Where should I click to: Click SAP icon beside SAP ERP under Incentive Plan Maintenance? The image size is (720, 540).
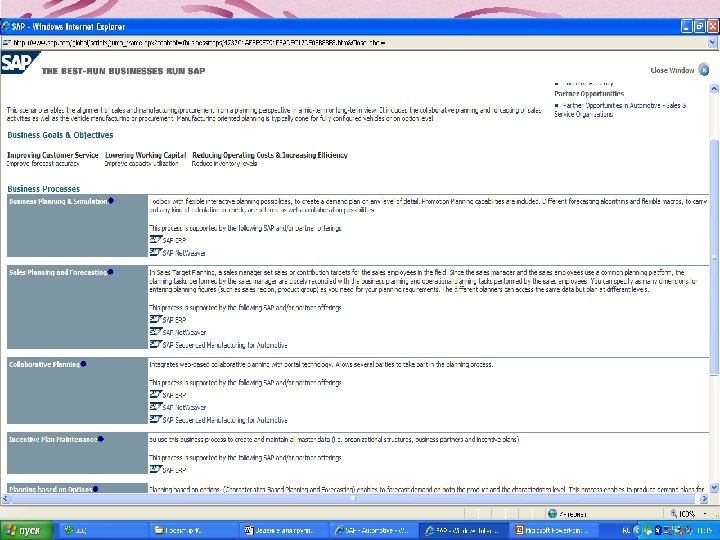pos(155,469)
